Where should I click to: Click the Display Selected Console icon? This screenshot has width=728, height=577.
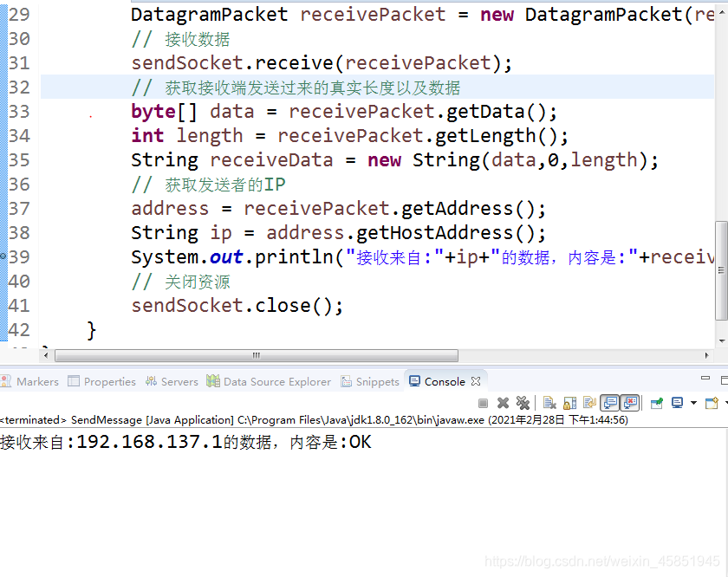click(x=678, y=403)
